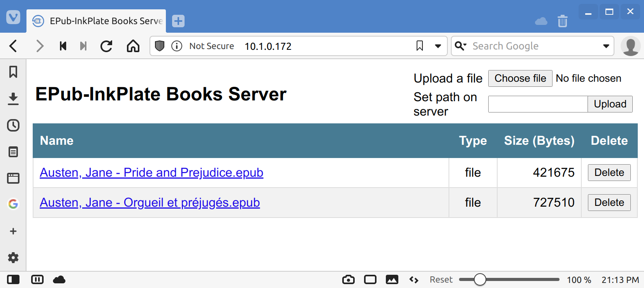Image resolution: width=644 pixels, height=288 pixels.
Task: Click the size value 421675
Action: coord(554,172)
